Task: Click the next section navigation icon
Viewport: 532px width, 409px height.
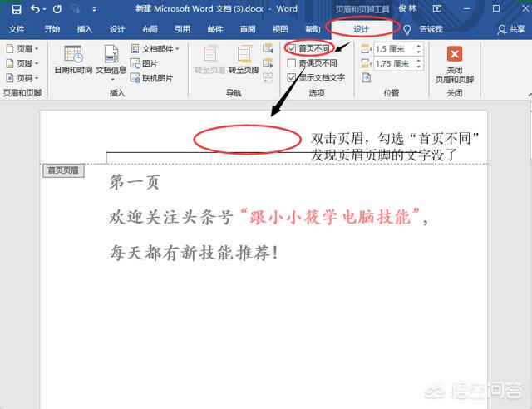Action: pos(268,63)
